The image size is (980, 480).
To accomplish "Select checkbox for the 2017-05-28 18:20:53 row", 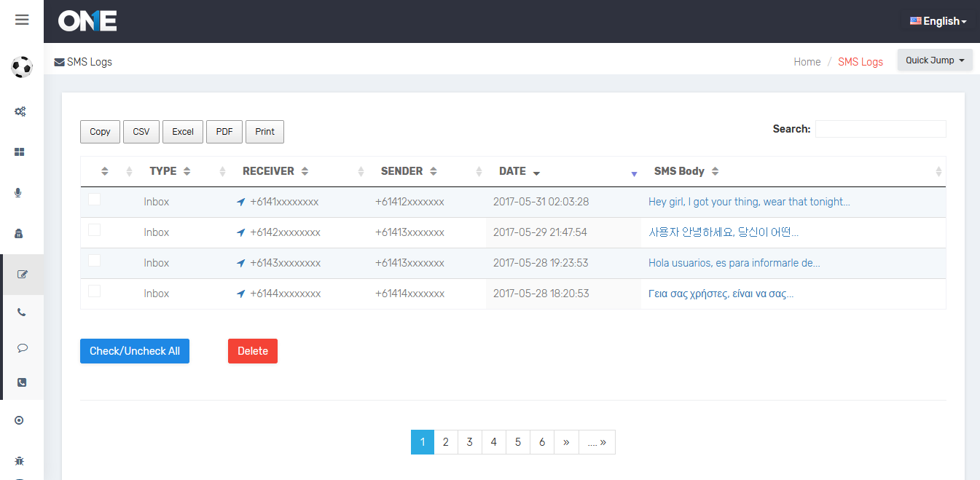I will [94, 291].
